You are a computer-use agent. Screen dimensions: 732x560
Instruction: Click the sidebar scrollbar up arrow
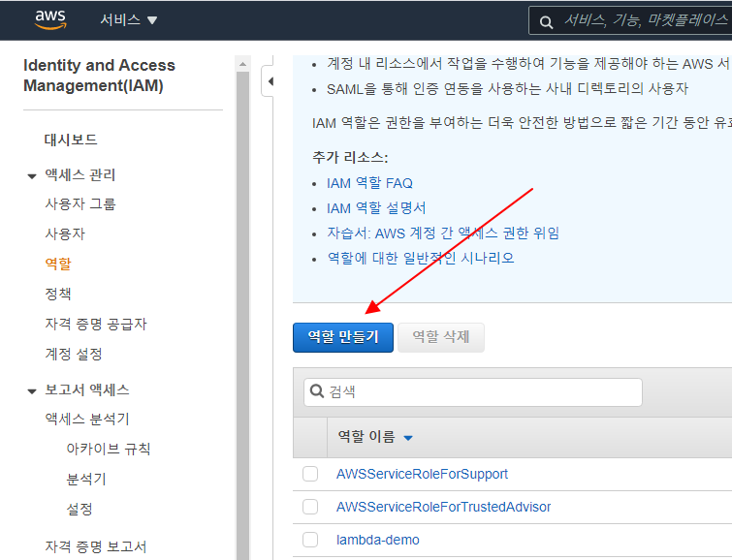click(x=242, y=64)
